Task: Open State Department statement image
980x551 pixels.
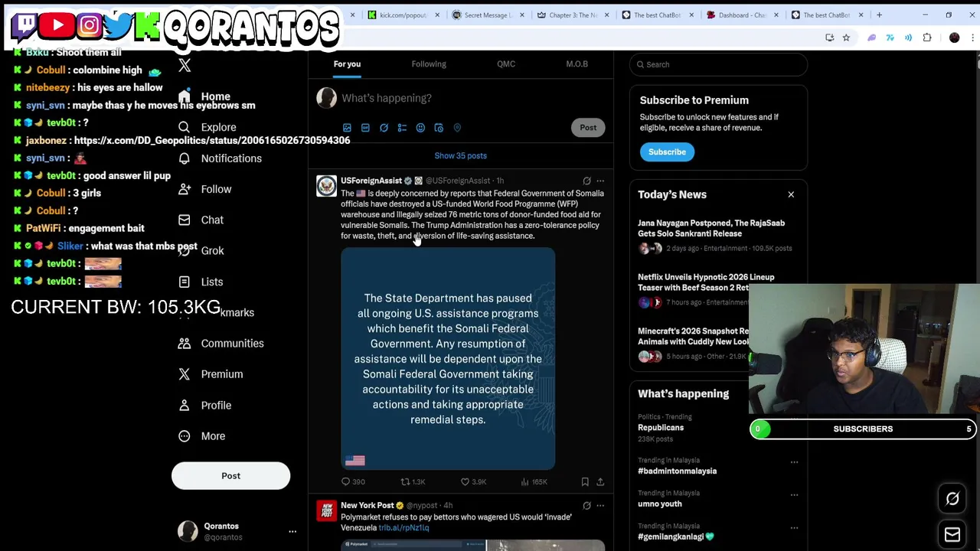Action: pos(448,358)
